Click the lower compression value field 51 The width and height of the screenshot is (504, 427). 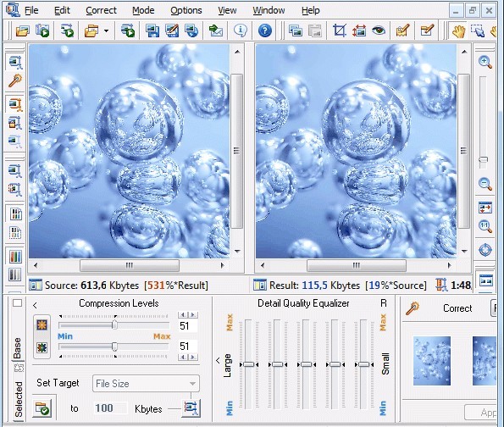(187, 347)
